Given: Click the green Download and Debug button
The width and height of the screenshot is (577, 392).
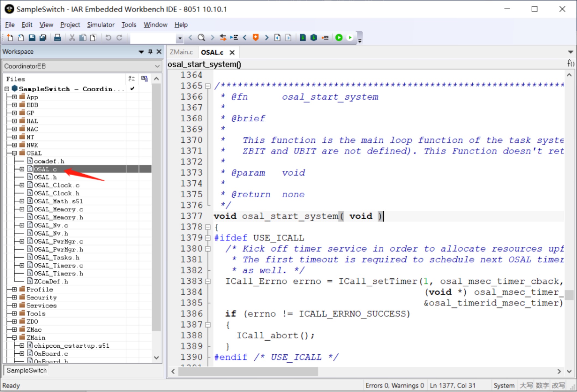Looking at the screenshot, I should pyautogui.click(x=339, y=38).
